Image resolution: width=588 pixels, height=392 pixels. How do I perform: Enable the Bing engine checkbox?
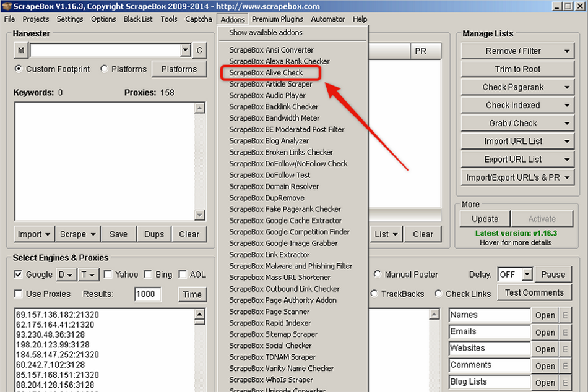pos(148,275)
